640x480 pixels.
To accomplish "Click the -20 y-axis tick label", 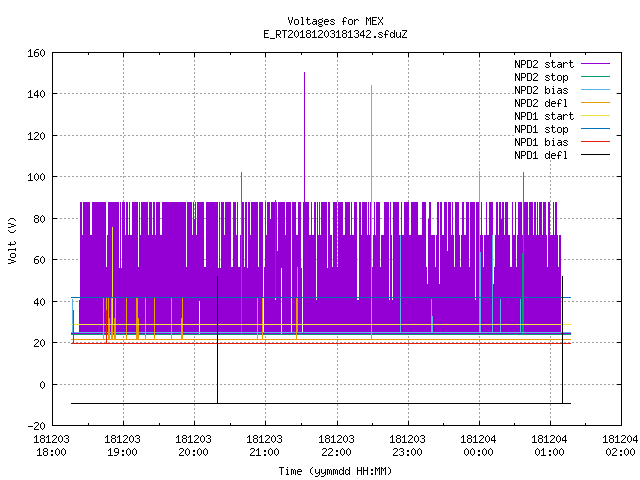I will [x=36, y=426].
